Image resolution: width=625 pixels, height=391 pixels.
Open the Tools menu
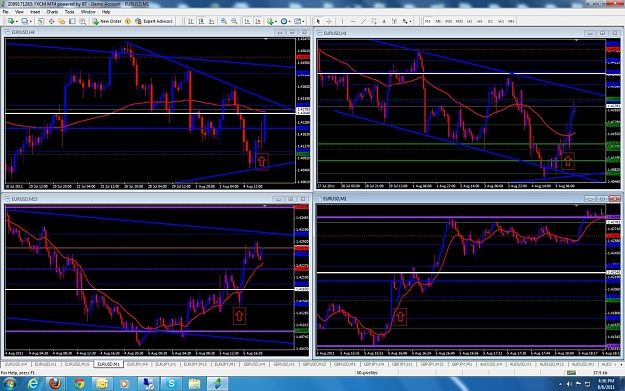point(69,12)
